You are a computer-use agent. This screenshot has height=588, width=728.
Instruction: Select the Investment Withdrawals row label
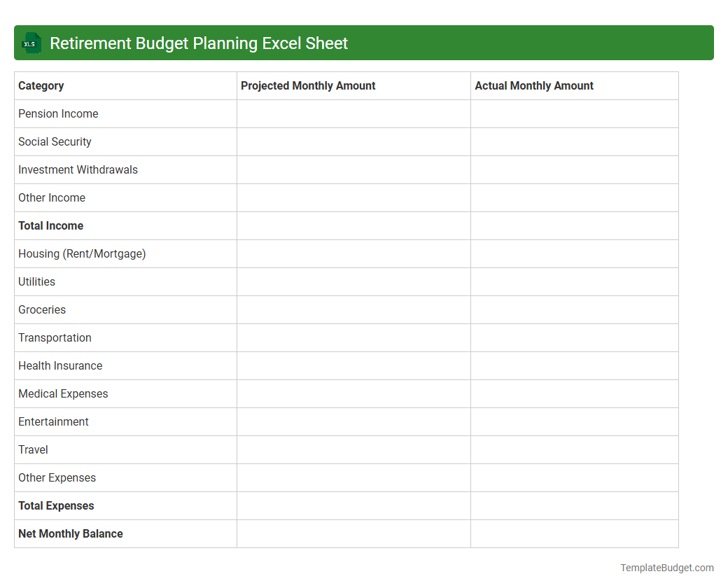(78, 169)
